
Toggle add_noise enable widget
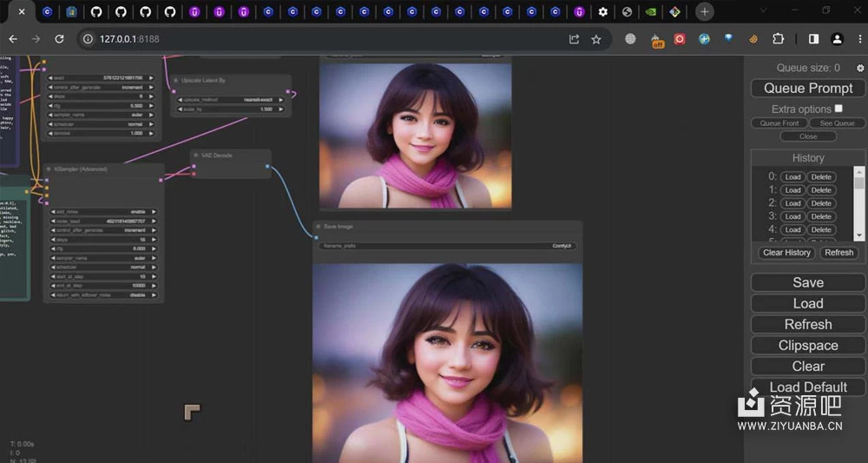pyautogui.click(x=103, y=212)
